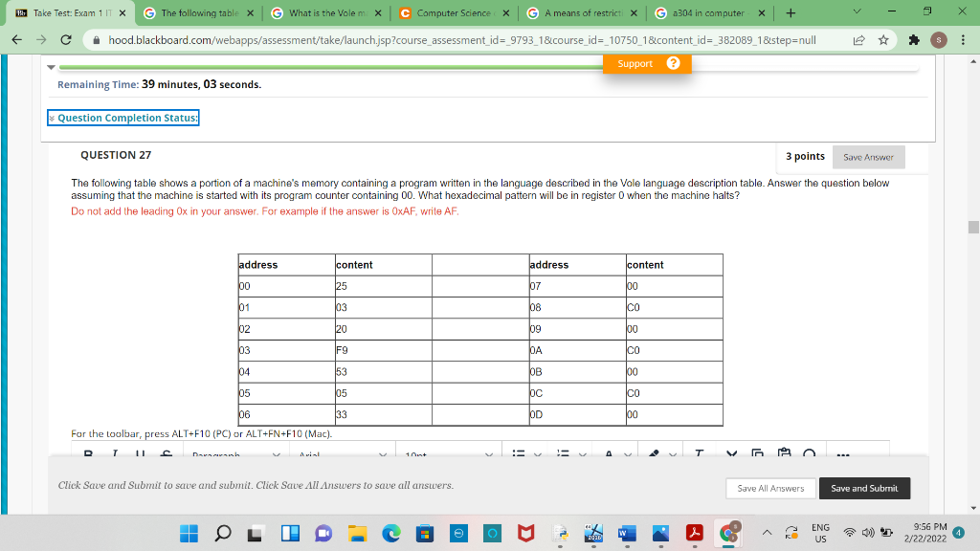Switch to Take Test: Exam 1 tab
The height and width of the screenshot is (551, 980).
(x=71, y=13)
